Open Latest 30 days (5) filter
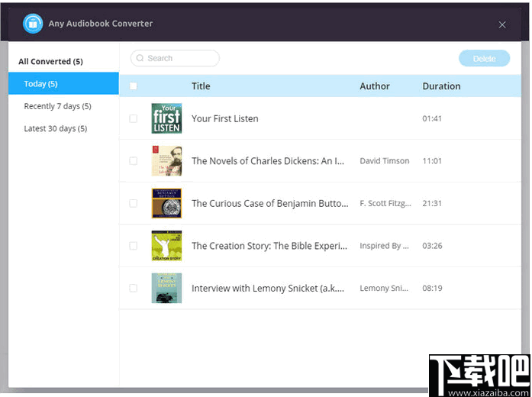 click(56, 128)
